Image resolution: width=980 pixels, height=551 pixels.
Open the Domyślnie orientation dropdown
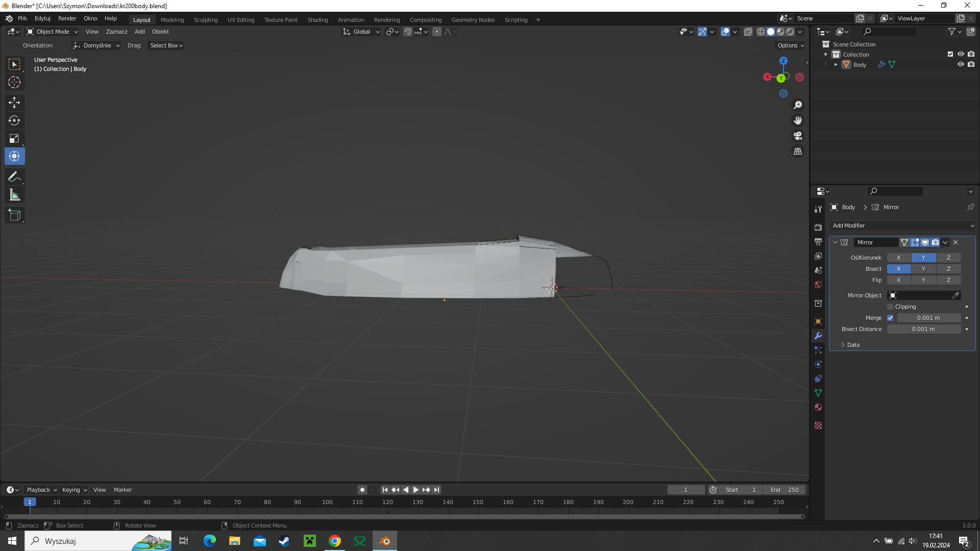click(x=96, y=45)
